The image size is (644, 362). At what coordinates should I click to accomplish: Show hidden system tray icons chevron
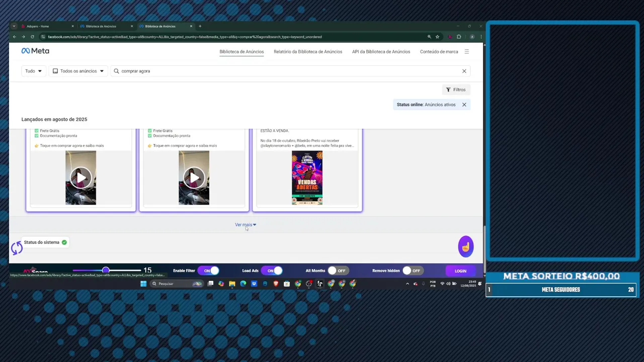click(x=408, y=284)
